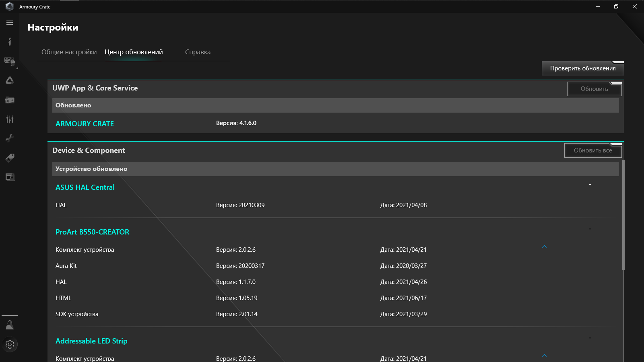Click the dash next to Addressable LED Strip

click(590, 338)
